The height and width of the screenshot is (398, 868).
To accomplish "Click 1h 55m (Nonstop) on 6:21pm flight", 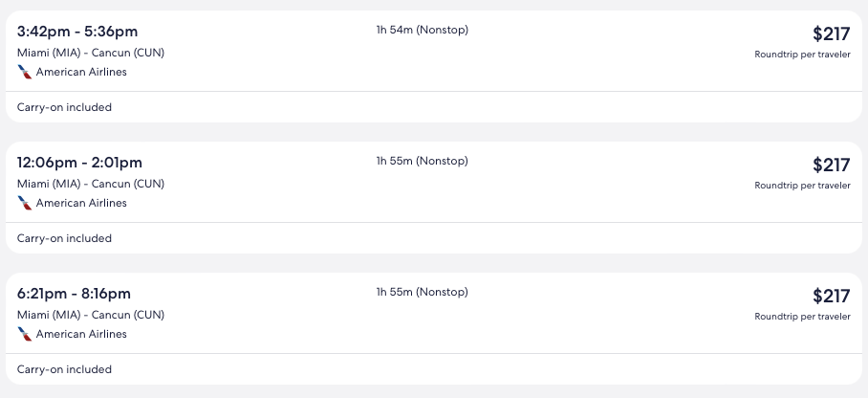I will point(422,292).
